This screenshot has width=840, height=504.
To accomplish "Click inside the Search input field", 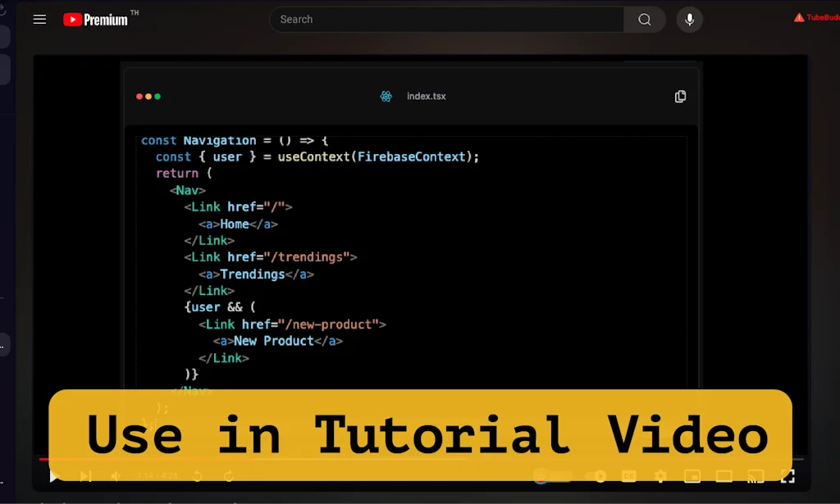I will (x=447, y=19).
